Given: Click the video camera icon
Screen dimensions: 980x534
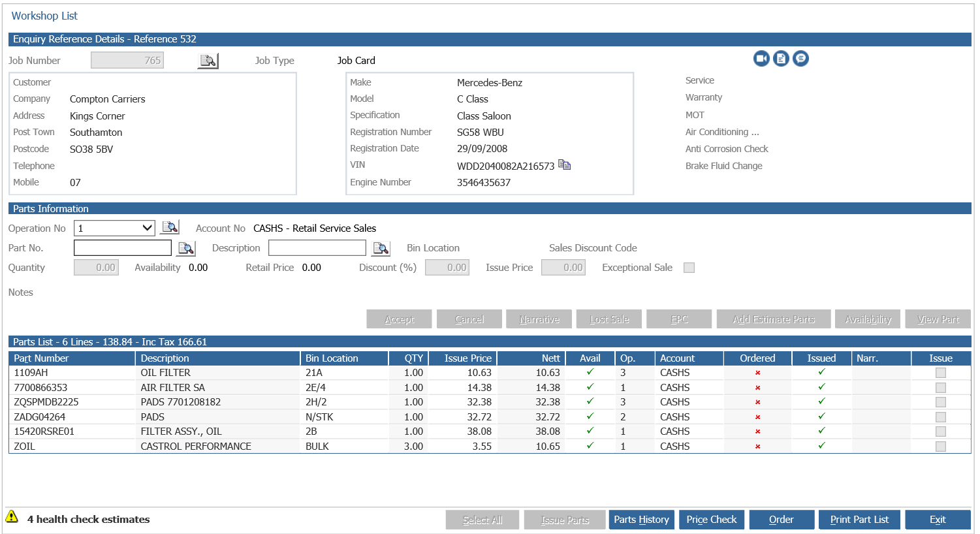Looking at the screenshot, I should 761,58.
